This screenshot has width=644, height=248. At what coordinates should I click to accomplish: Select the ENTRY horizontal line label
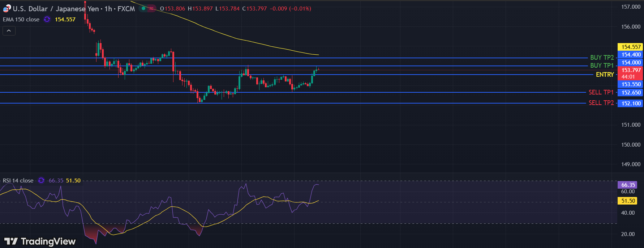[605, 75]
